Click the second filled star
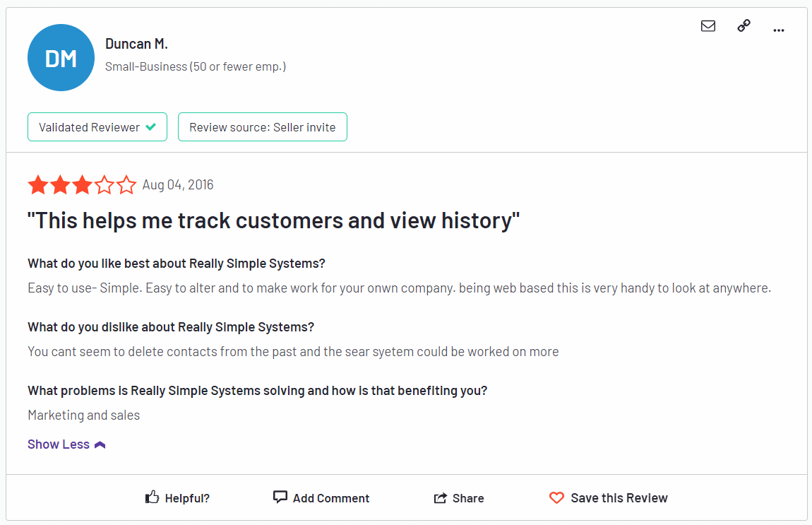812x525 pixels. pos(60,184)
